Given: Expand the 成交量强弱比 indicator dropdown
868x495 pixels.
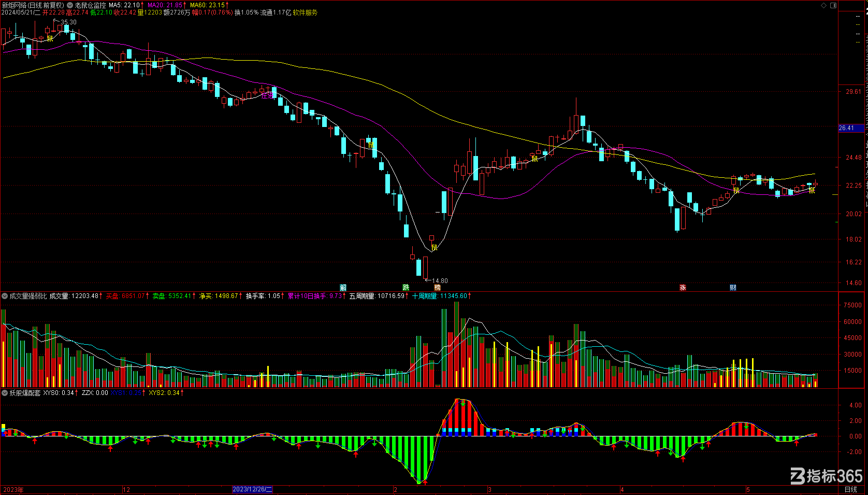Looking at the screenshot, I should point(5,296).
